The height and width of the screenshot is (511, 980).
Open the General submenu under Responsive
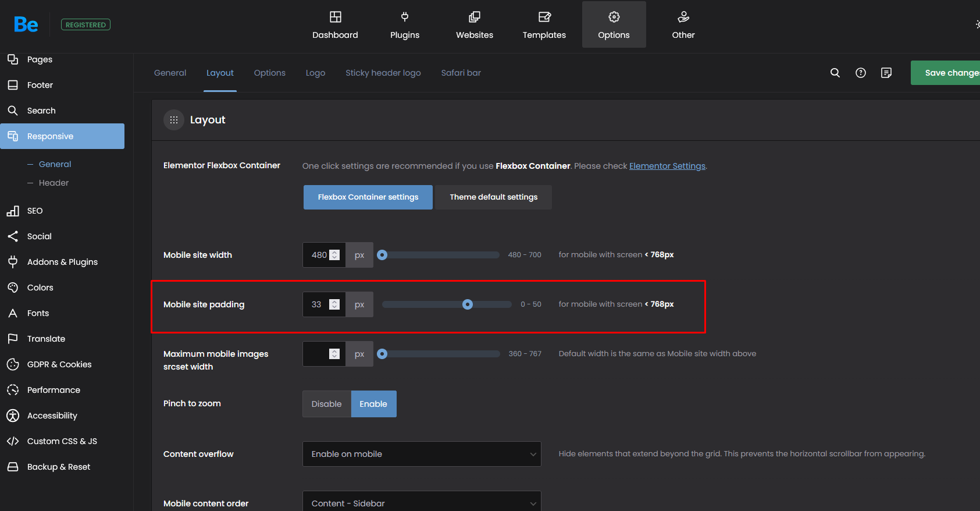[55, 164]
